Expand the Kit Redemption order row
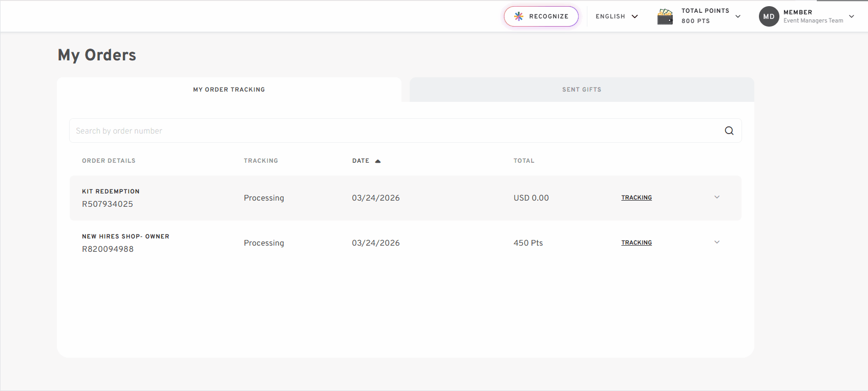Viewport: 868px width, 391px height. tap(717, 197)
